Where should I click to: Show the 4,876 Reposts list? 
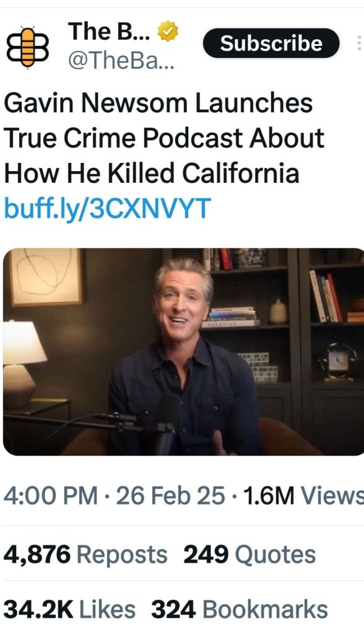point(85,554)
